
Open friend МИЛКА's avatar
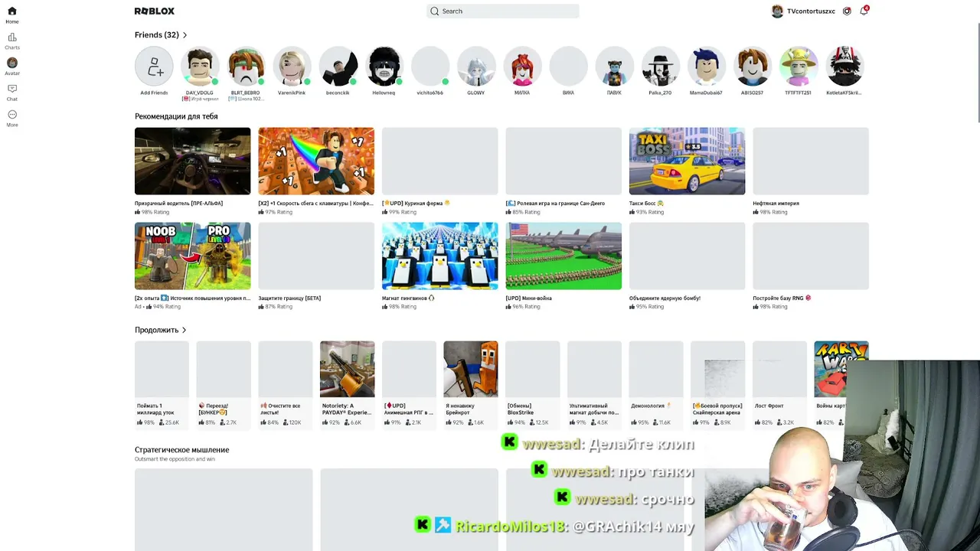[522, 67]
